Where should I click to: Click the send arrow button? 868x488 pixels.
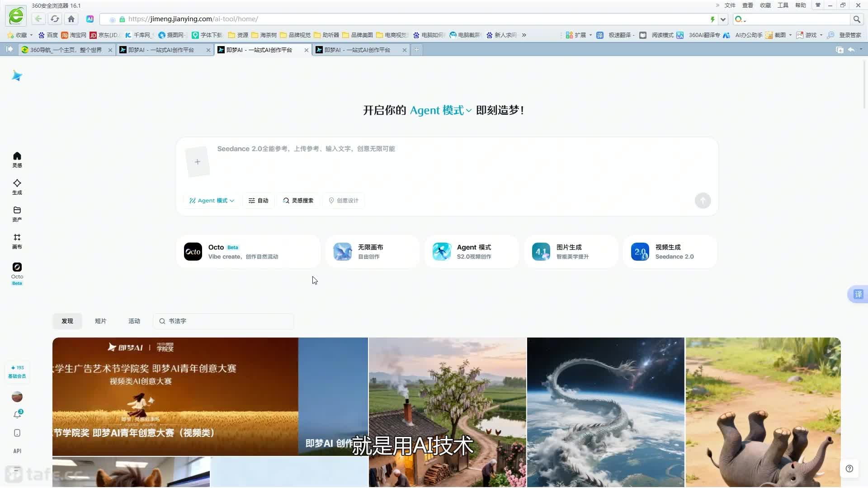(703, 201)
